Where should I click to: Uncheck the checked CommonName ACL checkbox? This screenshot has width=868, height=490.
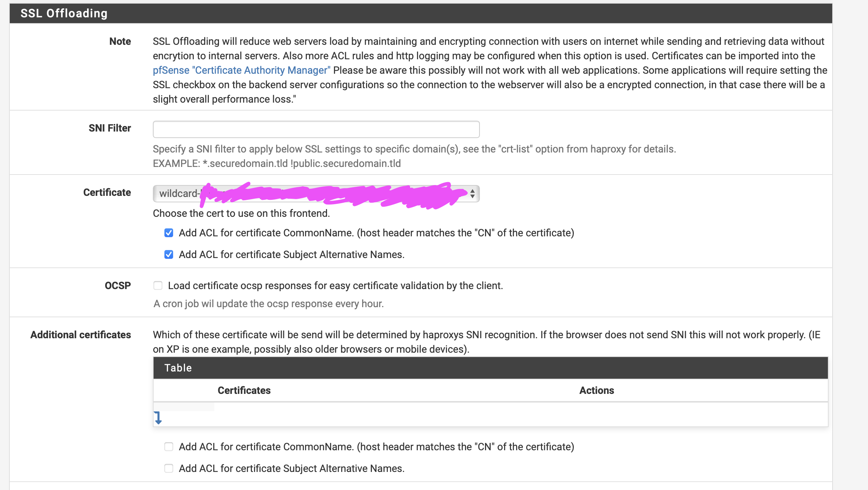click(169, 233)
